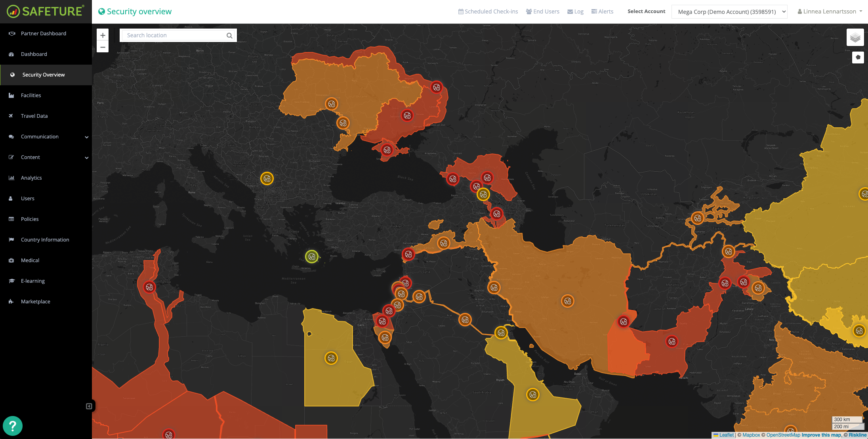Click the Search location input field

click(x=174, y=35)
